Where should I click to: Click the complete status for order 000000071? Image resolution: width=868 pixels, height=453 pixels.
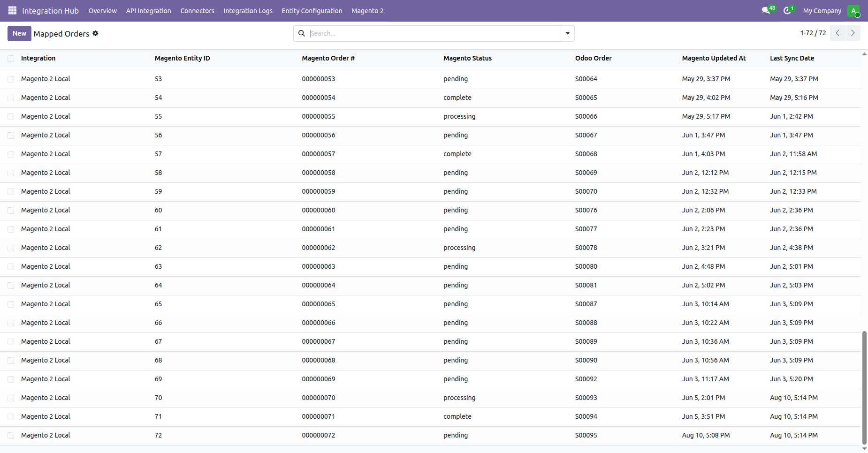coord(457,416)
